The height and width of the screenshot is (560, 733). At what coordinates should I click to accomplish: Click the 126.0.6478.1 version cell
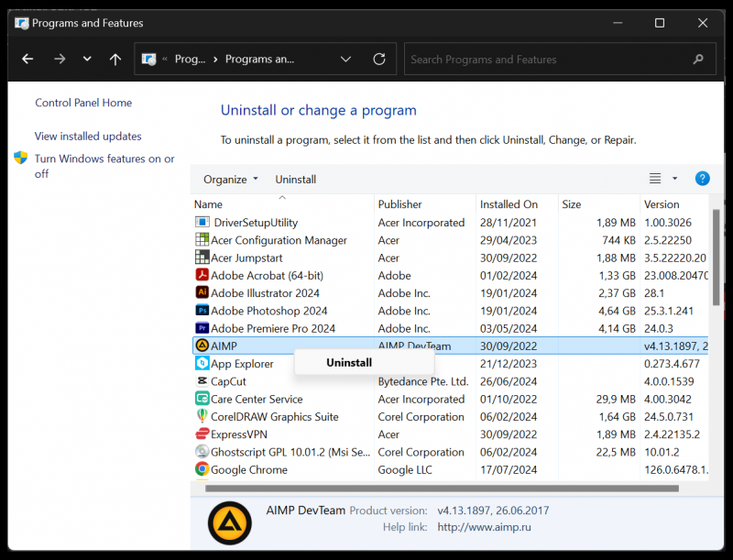coord(676,470)
